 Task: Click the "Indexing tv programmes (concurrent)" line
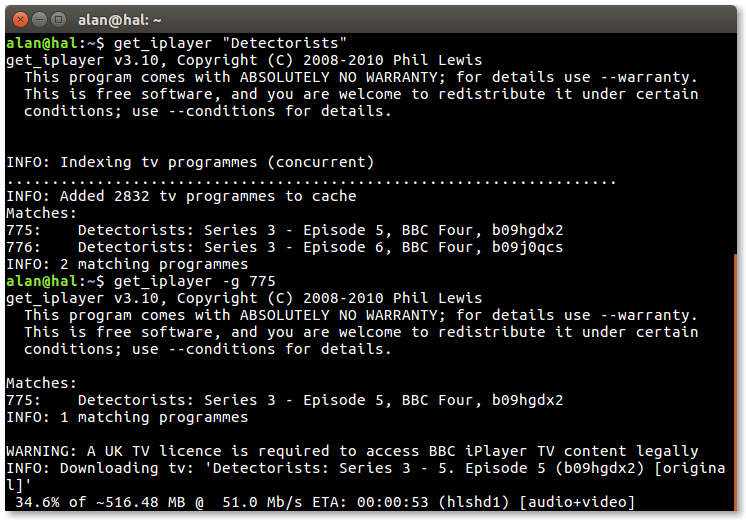click(x=190, y=162)
